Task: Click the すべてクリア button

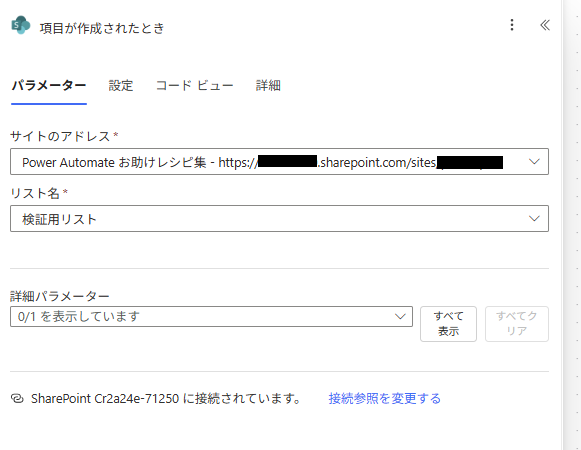Action: tap(517, 324)
